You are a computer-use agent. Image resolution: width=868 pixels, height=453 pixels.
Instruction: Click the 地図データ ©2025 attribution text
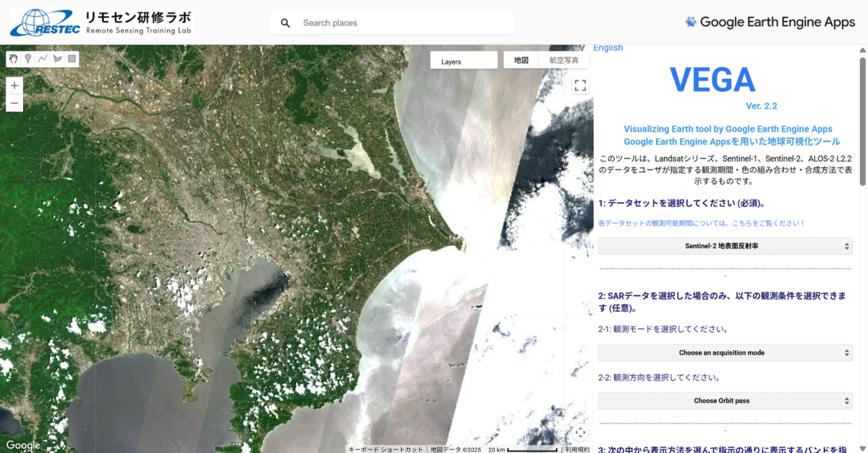[x=456, y=449]
